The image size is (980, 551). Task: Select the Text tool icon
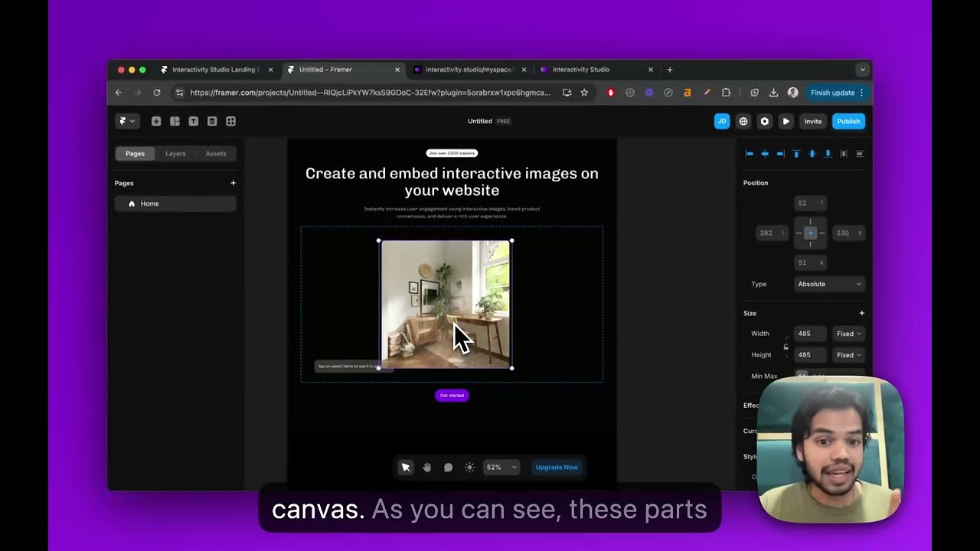point(194,121)
